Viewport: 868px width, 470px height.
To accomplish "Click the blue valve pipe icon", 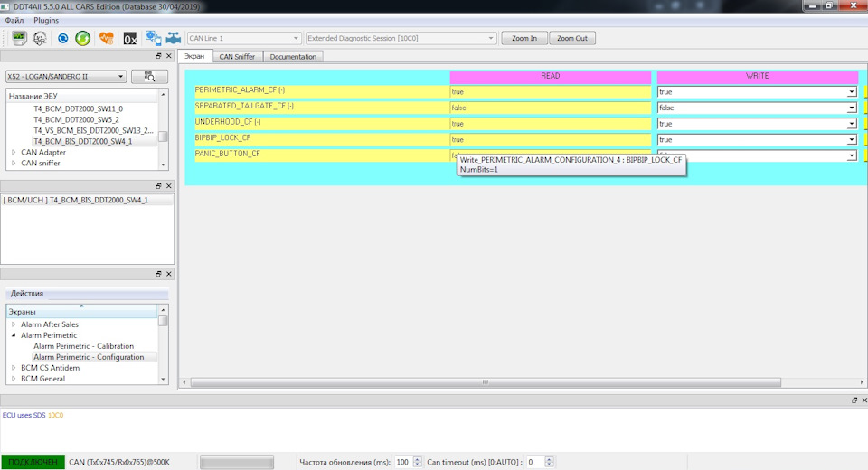I will [x=174, y=38].
